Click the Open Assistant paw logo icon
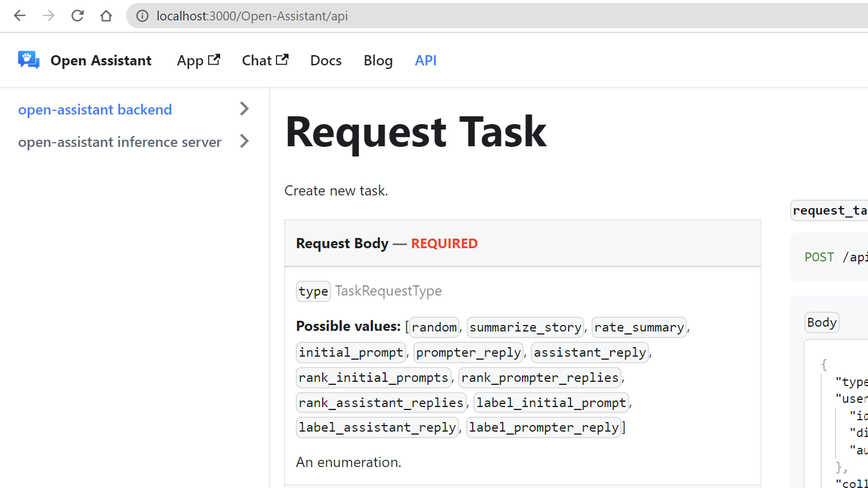The width and height of the screenshot is (868, 488). pos(29,60)
